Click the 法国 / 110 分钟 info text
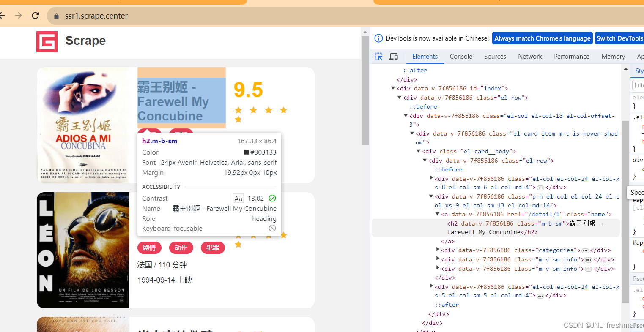Viewport: 644px width, 332px height. click(162, 265)
